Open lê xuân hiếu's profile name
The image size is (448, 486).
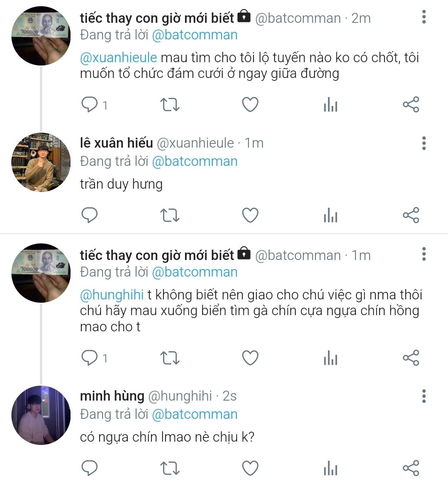[116, 143]
